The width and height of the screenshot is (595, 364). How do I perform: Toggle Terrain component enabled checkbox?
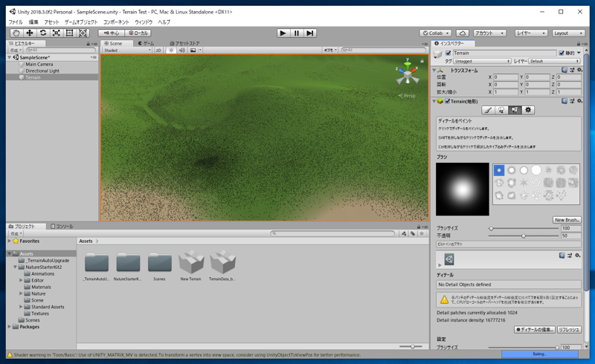tap(448, 101)
